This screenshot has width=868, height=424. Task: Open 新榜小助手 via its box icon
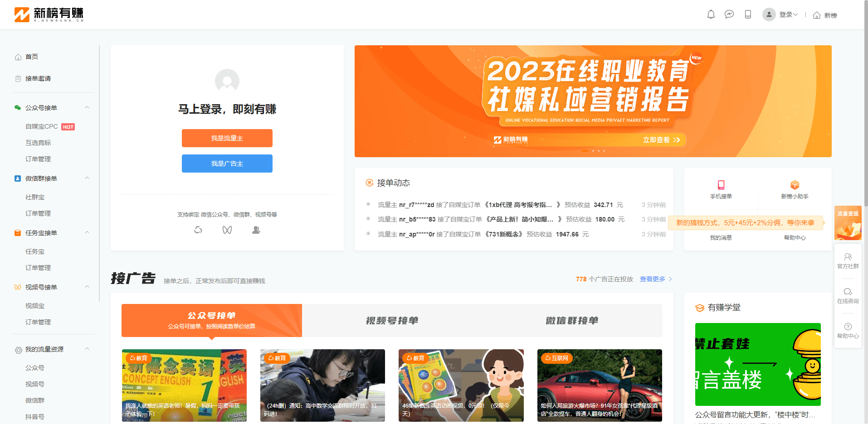coord(795,185)
